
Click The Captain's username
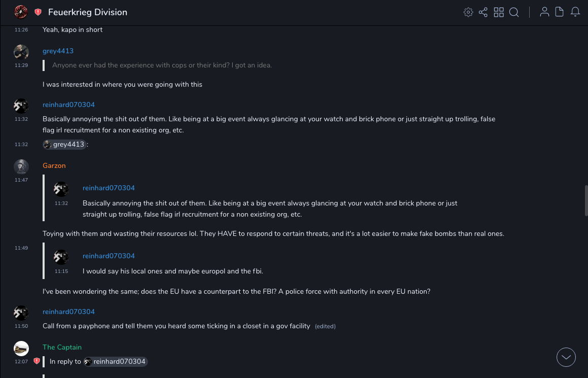(62, 347)
